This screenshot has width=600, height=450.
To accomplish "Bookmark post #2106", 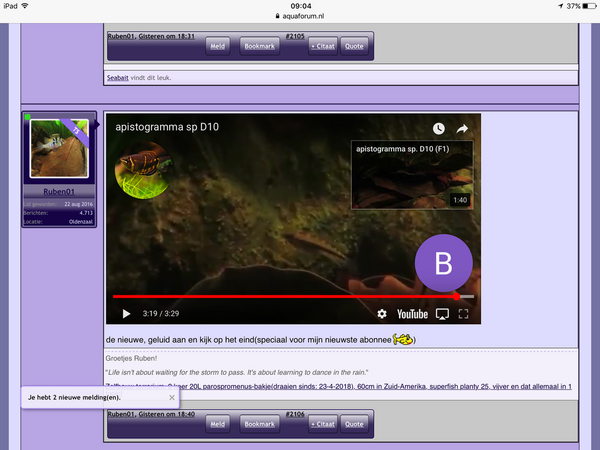I will point(259,424).
